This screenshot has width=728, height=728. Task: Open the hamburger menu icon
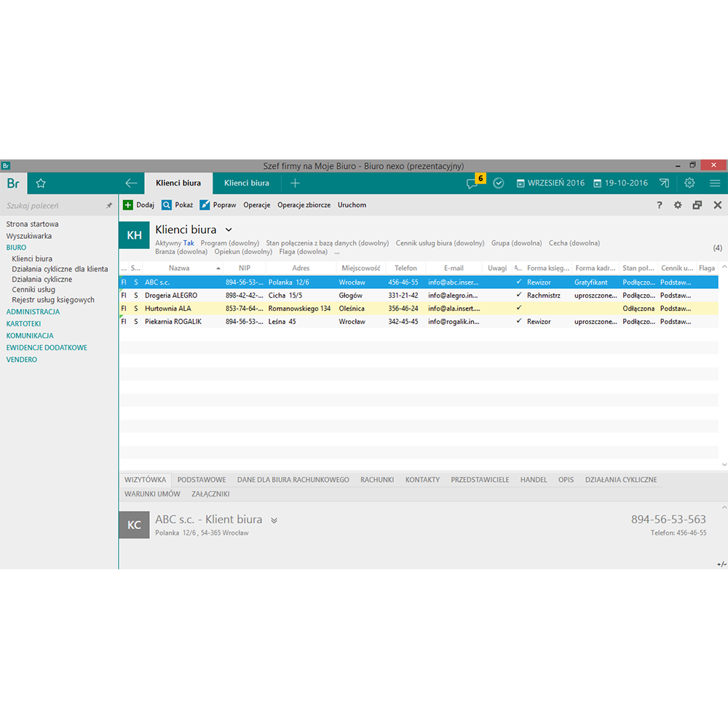pyautogui.click(x=715, y=183)
